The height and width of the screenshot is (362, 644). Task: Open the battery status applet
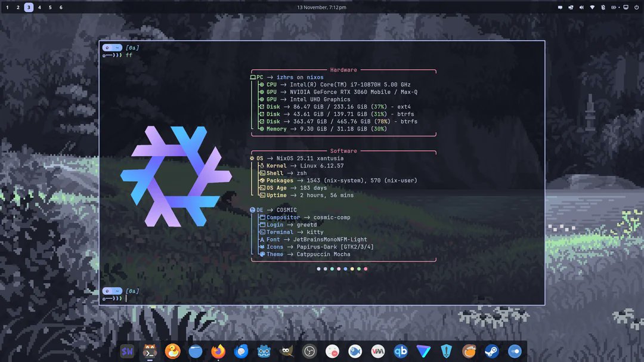click(615, 7)
